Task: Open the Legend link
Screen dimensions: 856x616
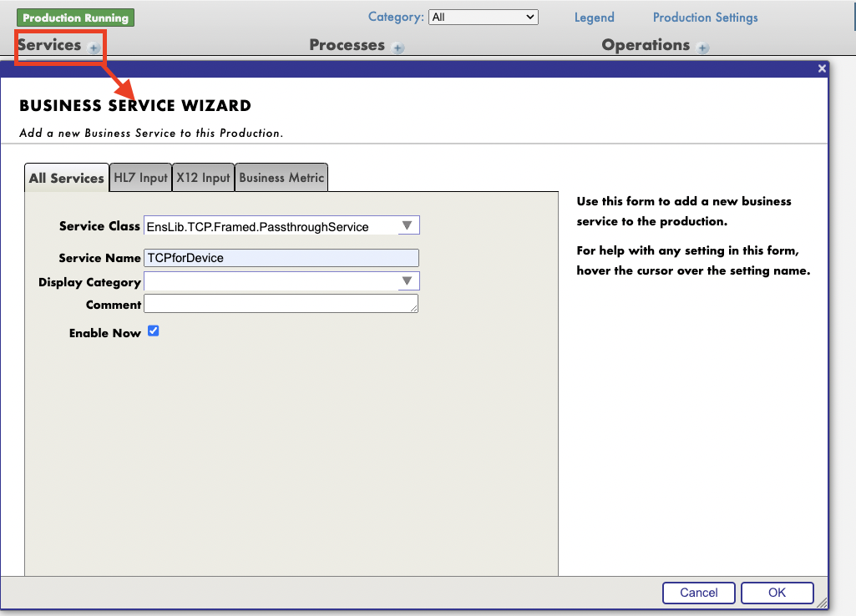Action: [x=594, y=18]
